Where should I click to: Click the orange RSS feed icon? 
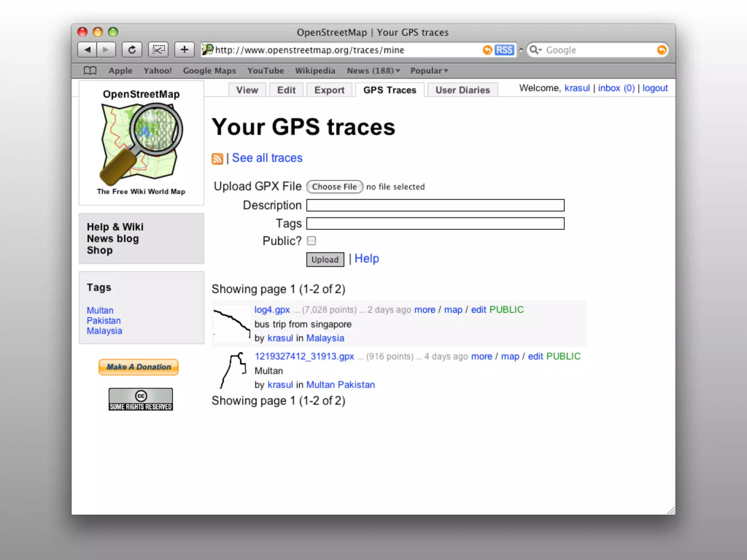[217, 159]
